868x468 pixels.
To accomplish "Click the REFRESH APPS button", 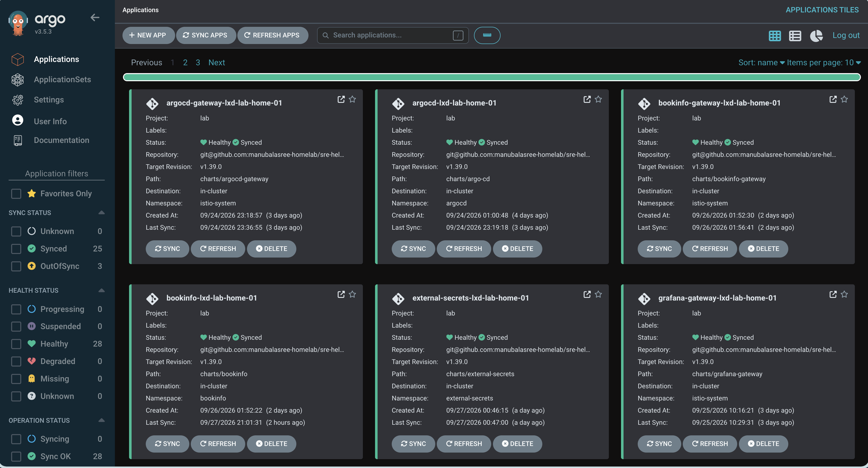I will pyautogui.click(x=272, y=35).
